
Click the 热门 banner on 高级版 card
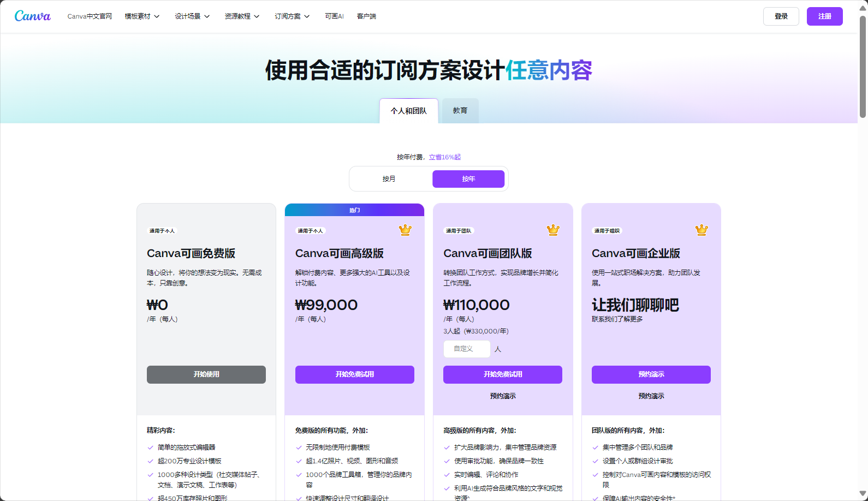pyautogui.click(x=355, y=210)
